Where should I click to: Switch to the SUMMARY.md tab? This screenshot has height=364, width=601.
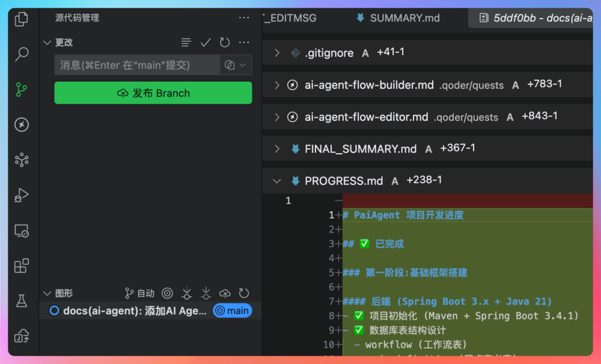pyautogui.click(x=404, y=18)
